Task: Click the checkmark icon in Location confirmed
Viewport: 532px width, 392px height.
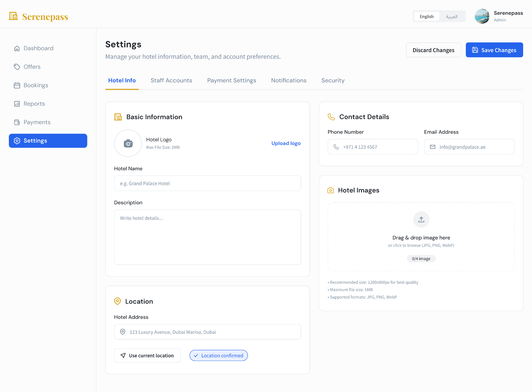Action: [x=196, y=355]
